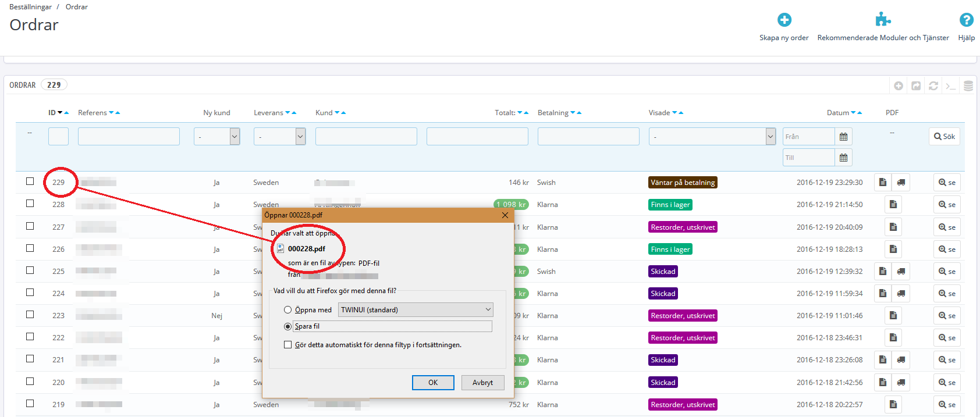Click the date 2016-12-19 11:01:46
This screenshot has width=980, height=417.
[830, 316]
